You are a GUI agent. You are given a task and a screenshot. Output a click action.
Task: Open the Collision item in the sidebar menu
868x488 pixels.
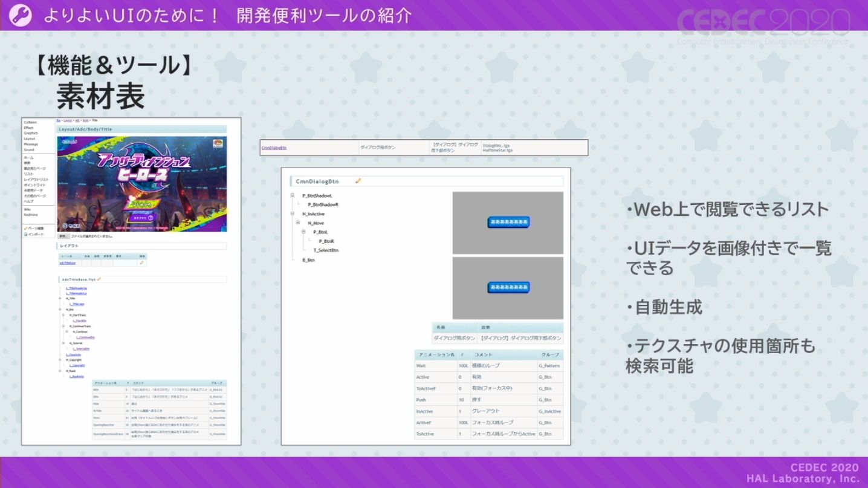(30, 122)
